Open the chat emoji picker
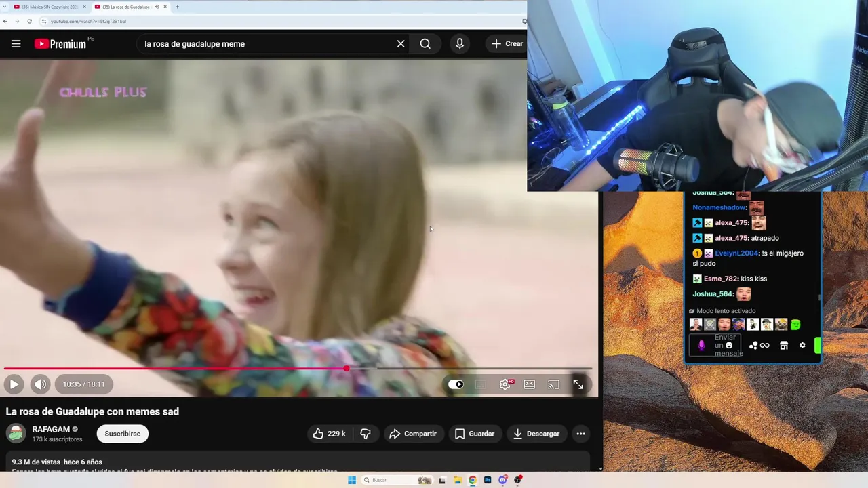The height and width of the screenshot is (488, 868). 729,346
